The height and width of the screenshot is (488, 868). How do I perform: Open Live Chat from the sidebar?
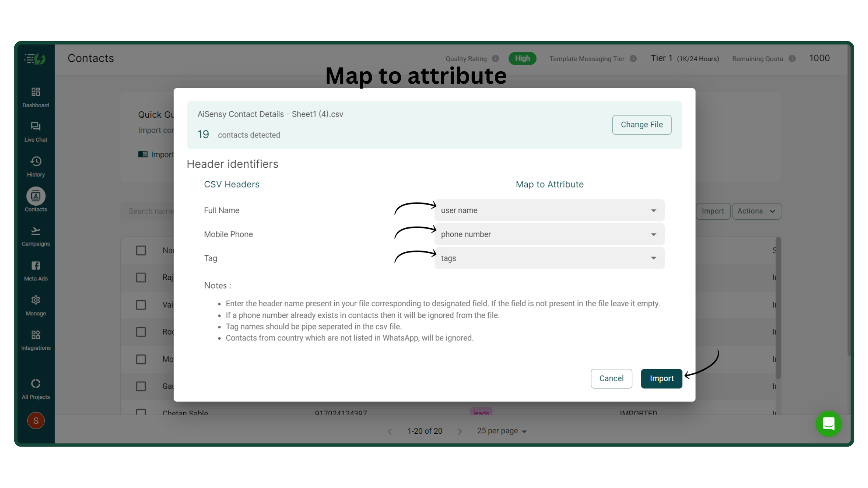[36, 127]
